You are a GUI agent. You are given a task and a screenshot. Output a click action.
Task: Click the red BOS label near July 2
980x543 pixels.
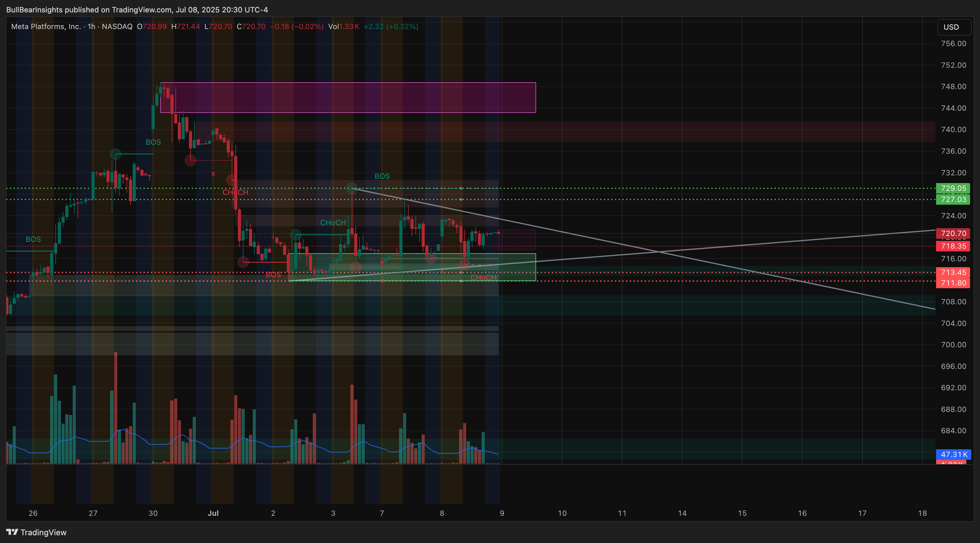click(x=273, y=275)
